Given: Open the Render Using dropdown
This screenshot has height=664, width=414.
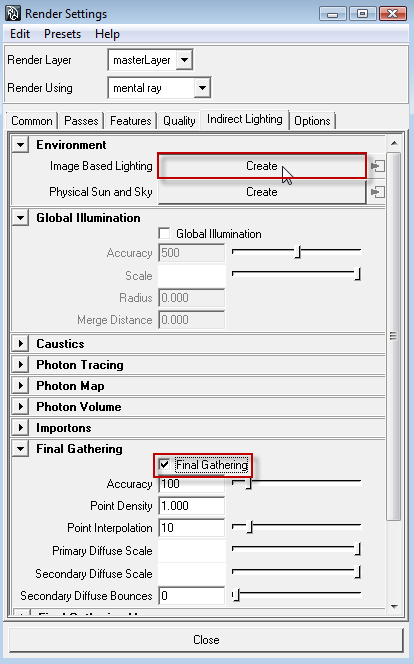Looking at the screenshot, I should (x=202, y=88).
